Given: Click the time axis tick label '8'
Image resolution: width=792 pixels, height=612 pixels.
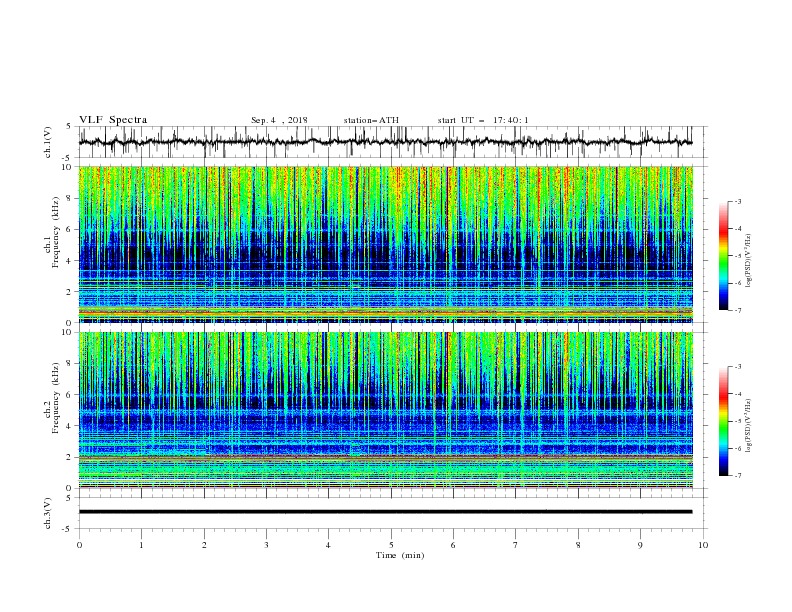Looking at the screenshot, I should (x=578, y=545).
